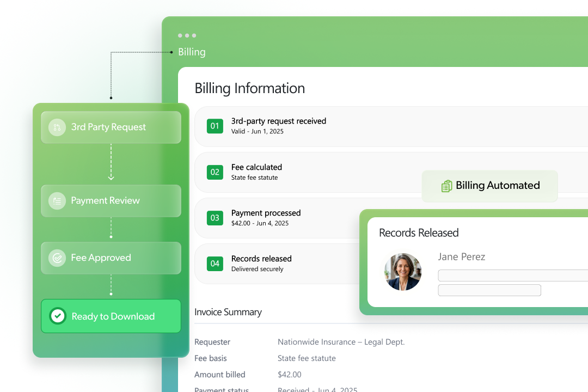
Task: Click the Records Released card title
Action: pyautogui.click(x=419, y=233)
